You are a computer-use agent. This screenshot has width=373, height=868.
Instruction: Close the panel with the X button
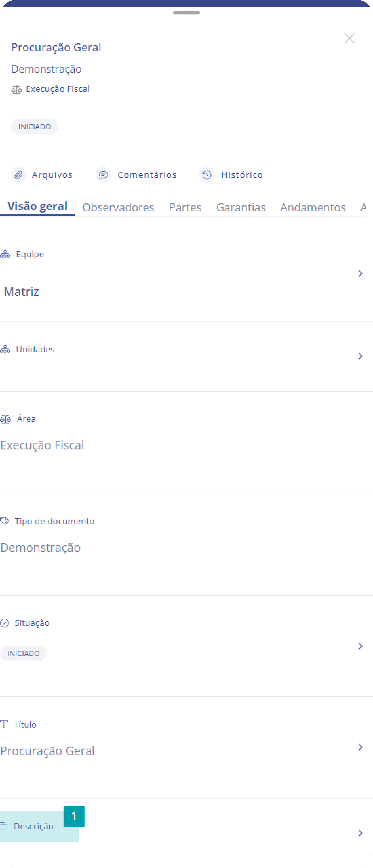tap(349, 38)
